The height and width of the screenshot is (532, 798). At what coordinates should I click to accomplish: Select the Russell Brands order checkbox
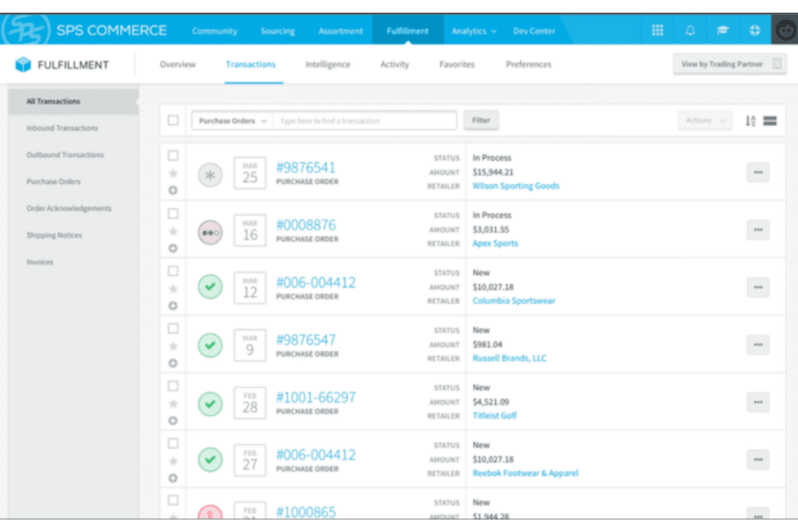(173, 328)
